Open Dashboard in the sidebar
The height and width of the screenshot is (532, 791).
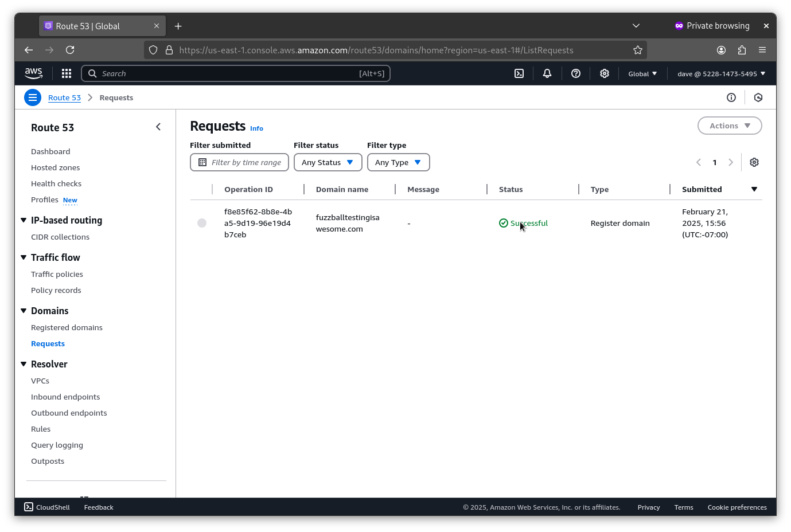50,151
